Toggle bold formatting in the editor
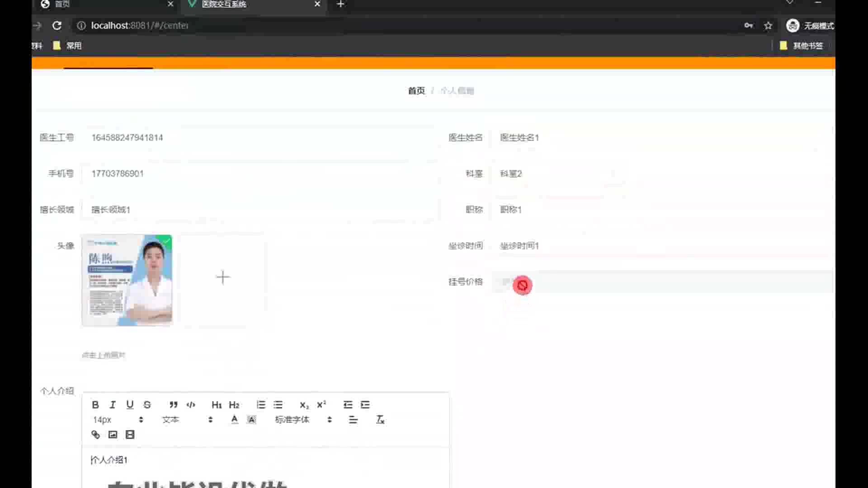 [x=95, y=405]
